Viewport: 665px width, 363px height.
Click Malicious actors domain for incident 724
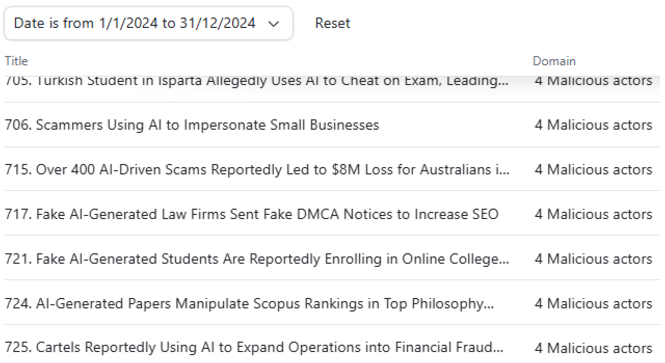[593, 304]
